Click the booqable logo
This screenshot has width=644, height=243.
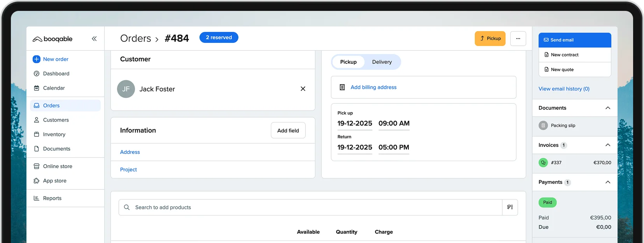[52, 39]
